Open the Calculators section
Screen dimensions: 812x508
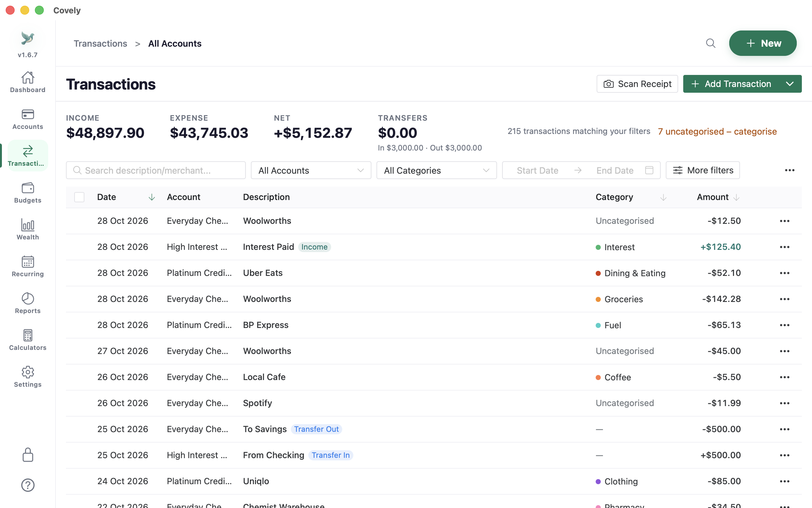click(28, 340)
